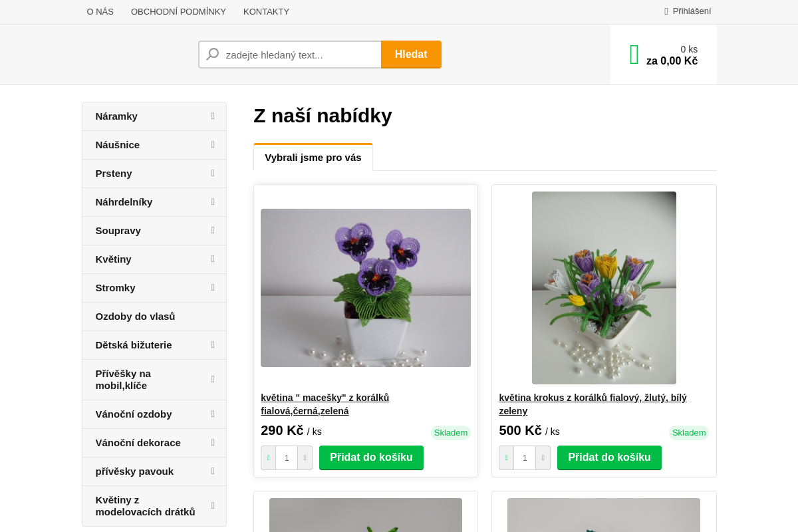Viewport: 798px width, 532px height.
Task: Click the login user icon
Action: 666,11
